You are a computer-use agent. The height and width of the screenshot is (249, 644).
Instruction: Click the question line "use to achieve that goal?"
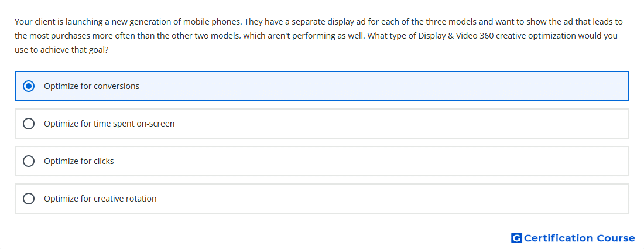pos(61,50)
